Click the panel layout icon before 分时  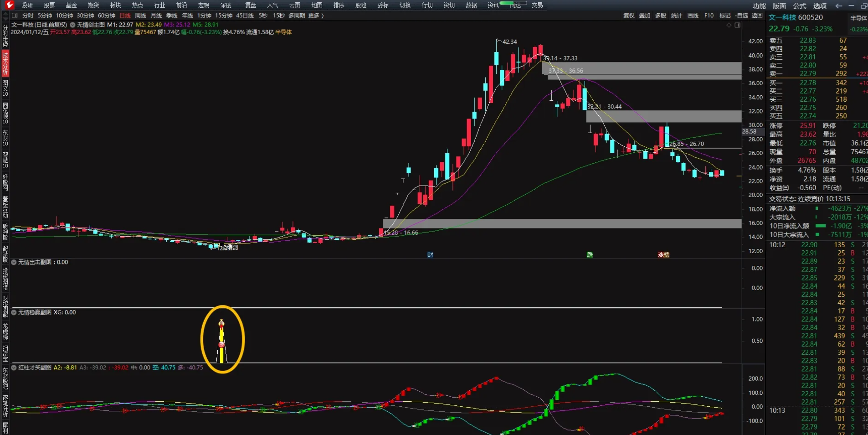tap(15, 16)
